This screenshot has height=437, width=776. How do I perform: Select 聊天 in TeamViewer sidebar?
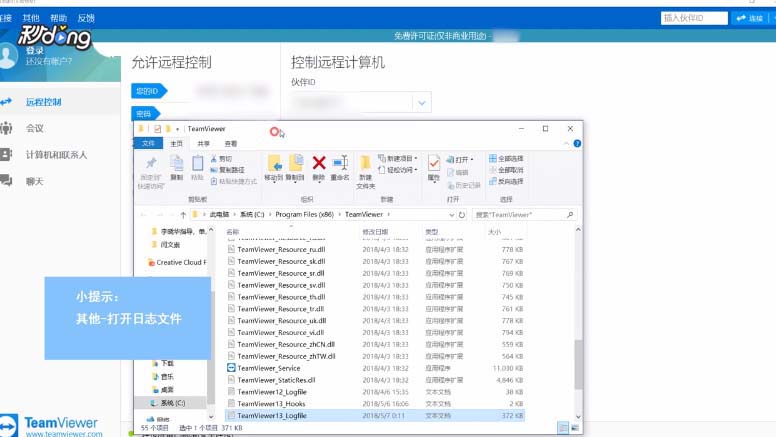pos(35,182)
